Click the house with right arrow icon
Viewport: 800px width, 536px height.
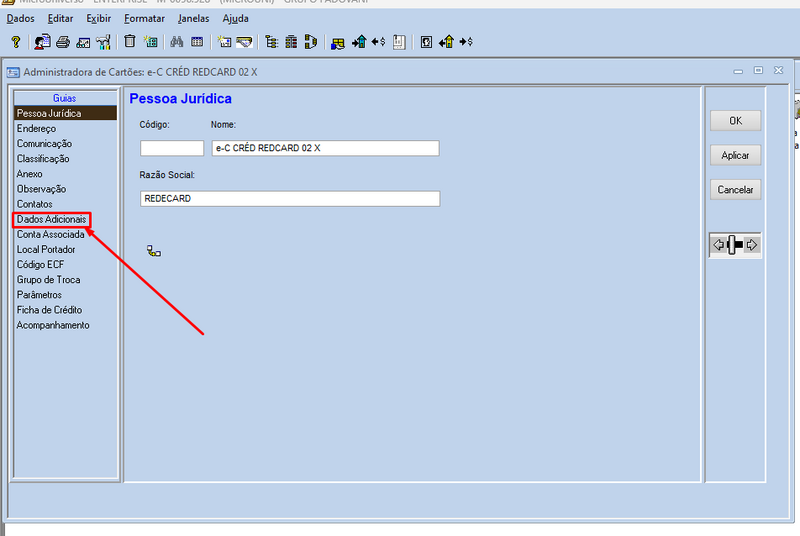click(359, 42)
